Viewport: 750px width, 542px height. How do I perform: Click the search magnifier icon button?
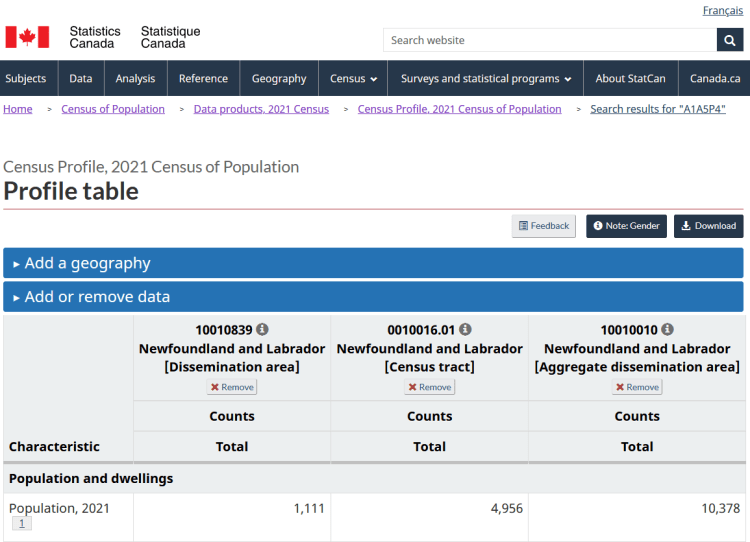click(x=730, y=40)
